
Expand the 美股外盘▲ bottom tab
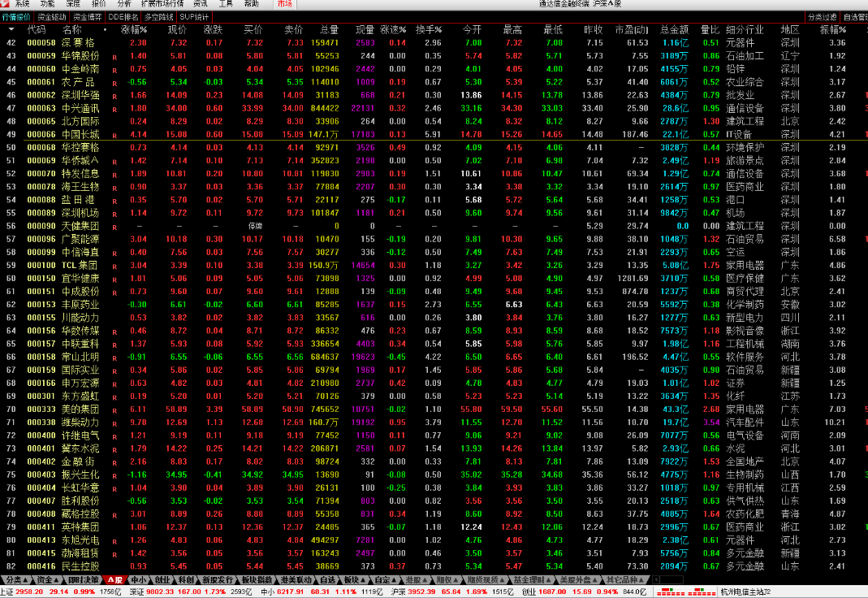pos(579,580)
